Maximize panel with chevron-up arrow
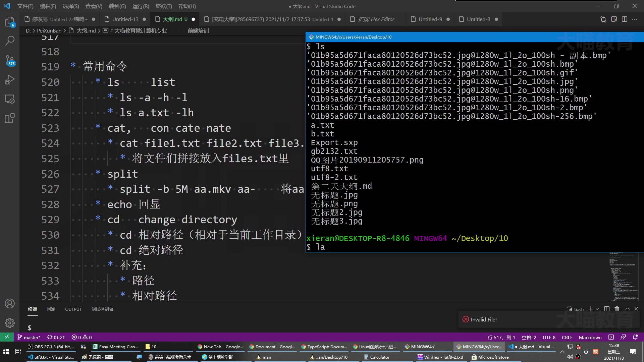The height and width of the screenshot is (362, 644). [x=627, y=309]
